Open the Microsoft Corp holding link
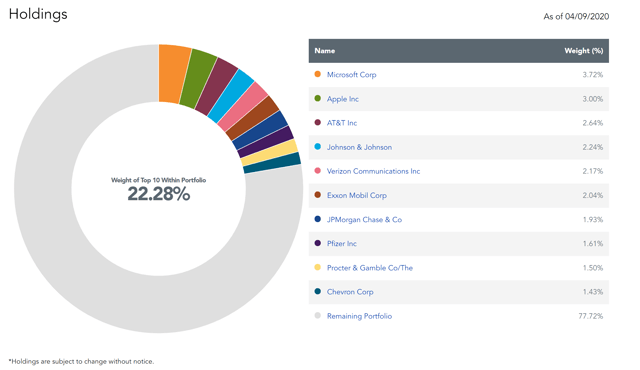This screenshot has width=640, height=370. [351, 75]
